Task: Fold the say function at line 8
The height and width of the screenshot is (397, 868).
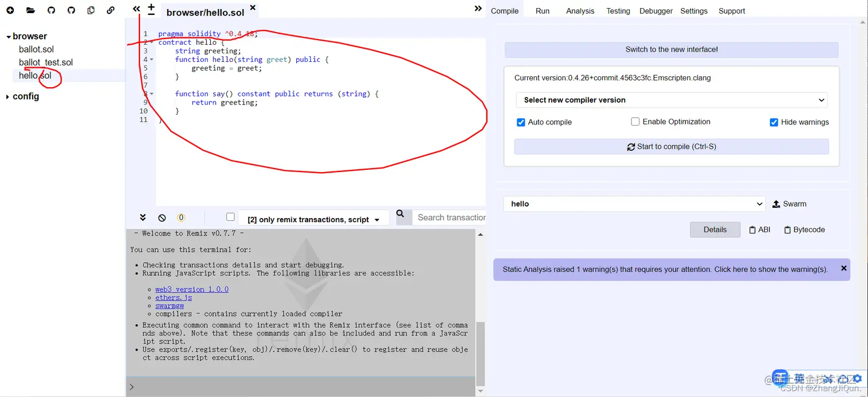Action: (x=152, y=94)
